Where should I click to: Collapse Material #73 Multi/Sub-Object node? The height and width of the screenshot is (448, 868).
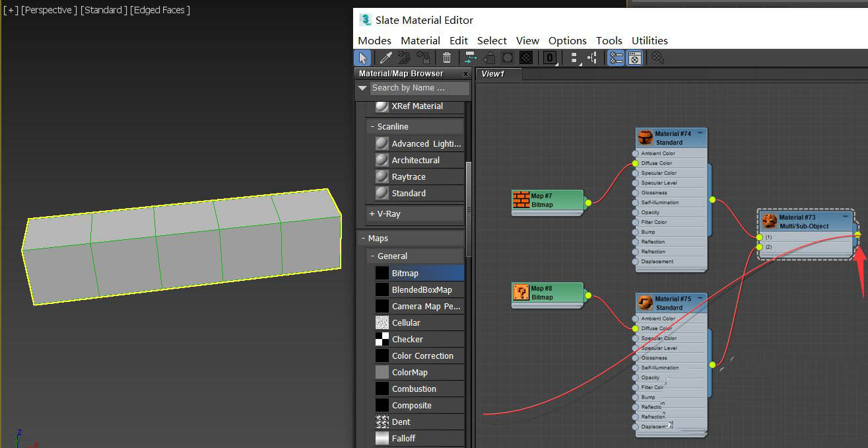pos(845,217)
